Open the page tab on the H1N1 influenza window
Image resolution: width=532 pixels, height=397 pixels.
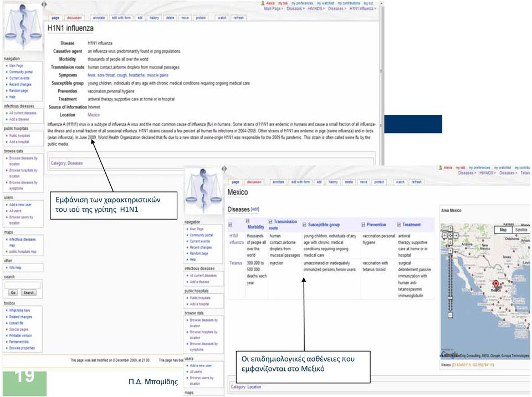click(55, 18)
